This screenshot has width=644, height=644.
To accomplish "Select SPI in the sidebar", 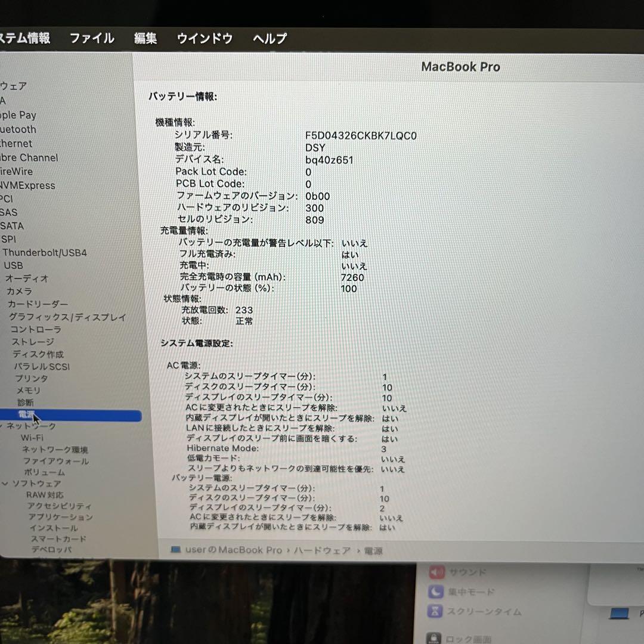I will point(8,239).
